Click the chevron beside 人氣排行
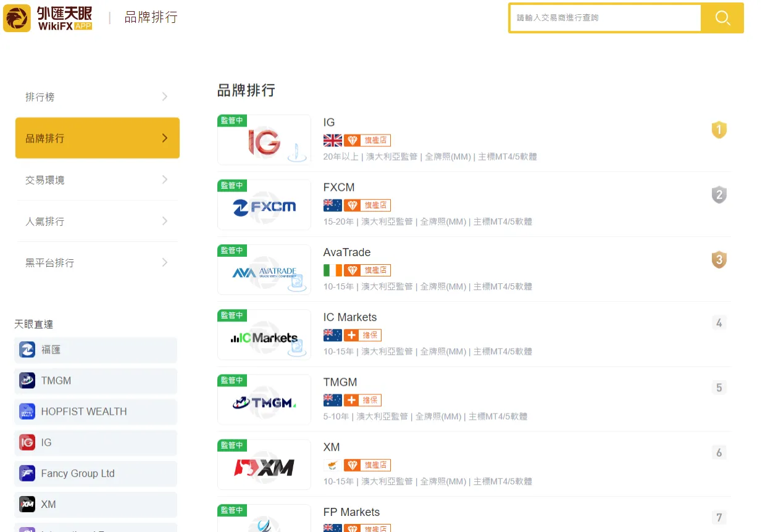Screen dimensions: 773x532 click(165, 221)
